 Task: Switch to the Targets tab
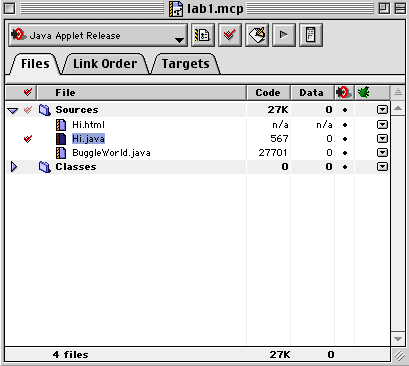186,64
